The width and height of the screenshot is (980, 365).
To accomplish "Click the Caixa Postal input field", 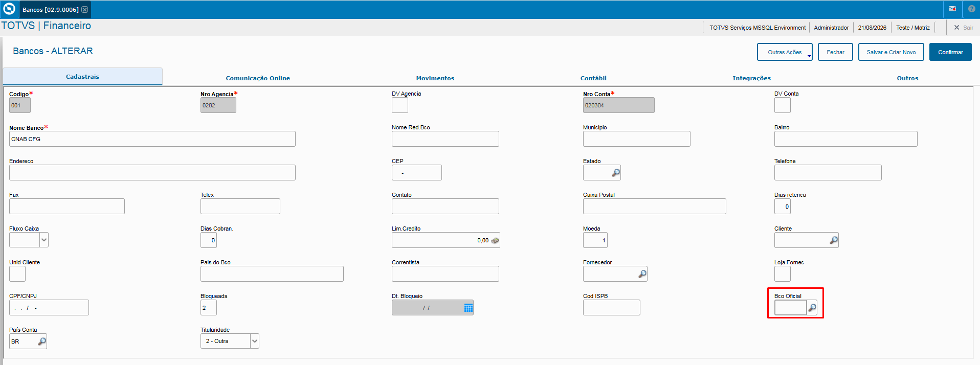I will pyautogui.click(x=655, y=207).
